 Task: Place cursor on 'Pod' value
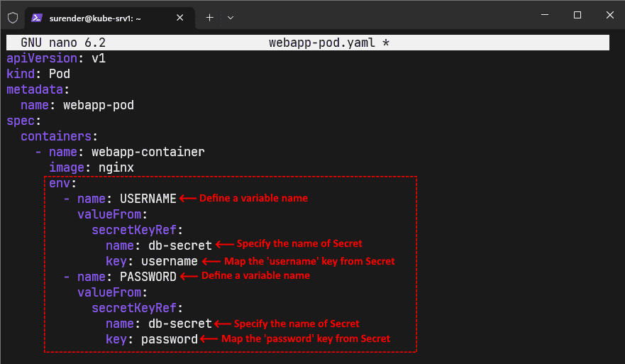pyautogui.click(x=60, y=74)
